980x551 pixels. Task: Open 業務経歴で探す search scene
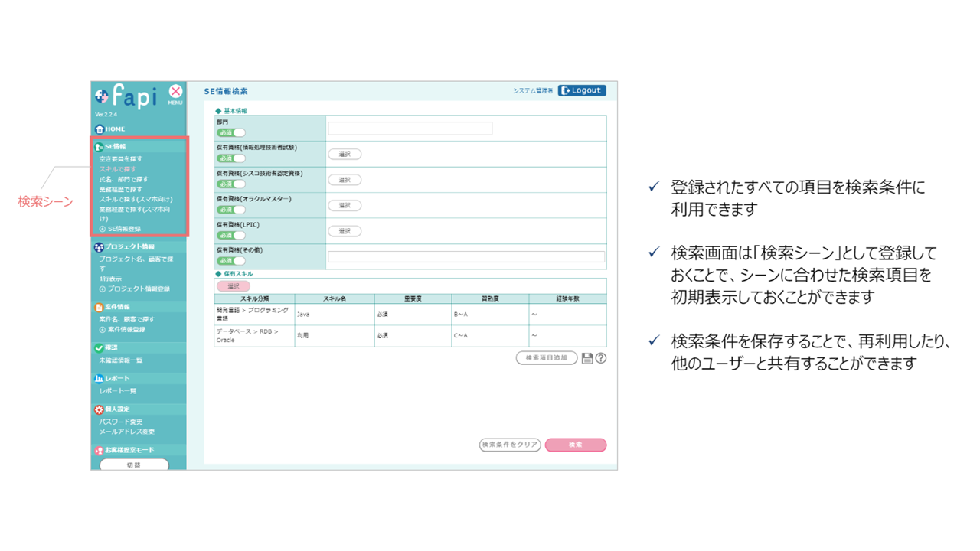[120, 189]
